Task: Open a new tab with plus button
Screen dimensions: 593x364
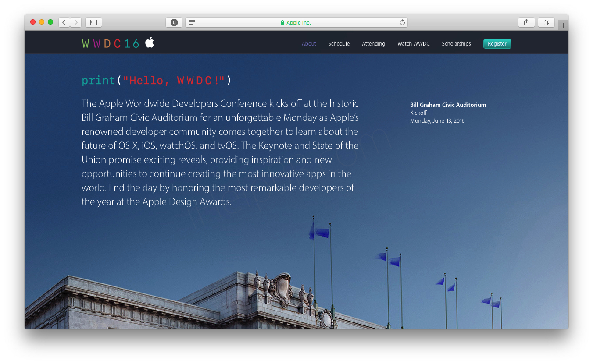Action: (x=563, y=25)
